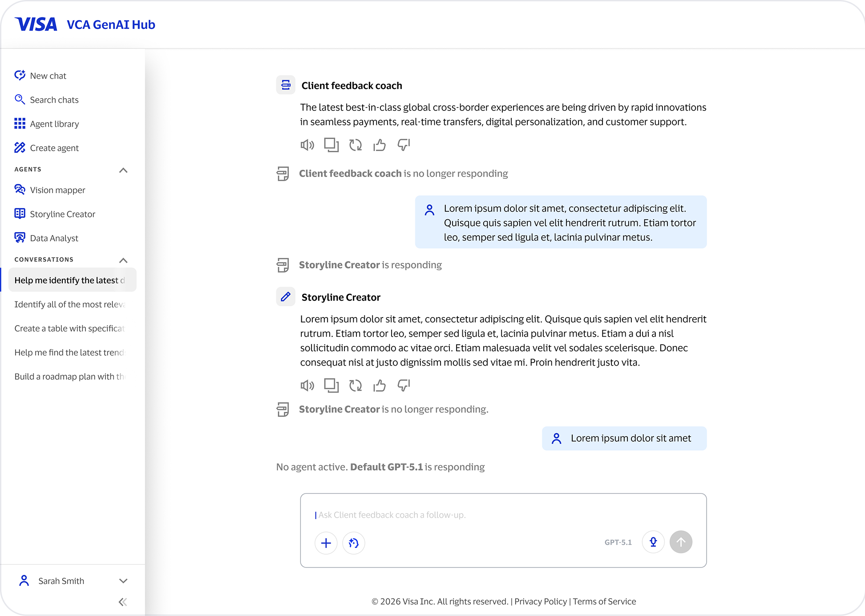Screen dimensions: 865x616
Task: Click the plus attach button in composer
Action: pyautogui.click(x=326, y=543)
